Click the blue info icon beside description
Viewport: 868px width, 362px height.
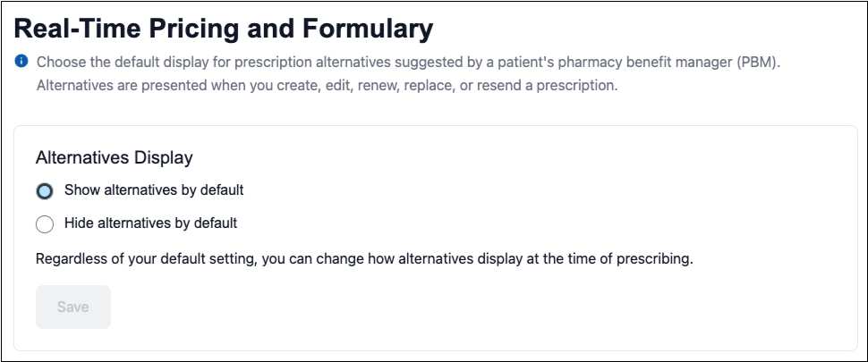tap(21, 63)
